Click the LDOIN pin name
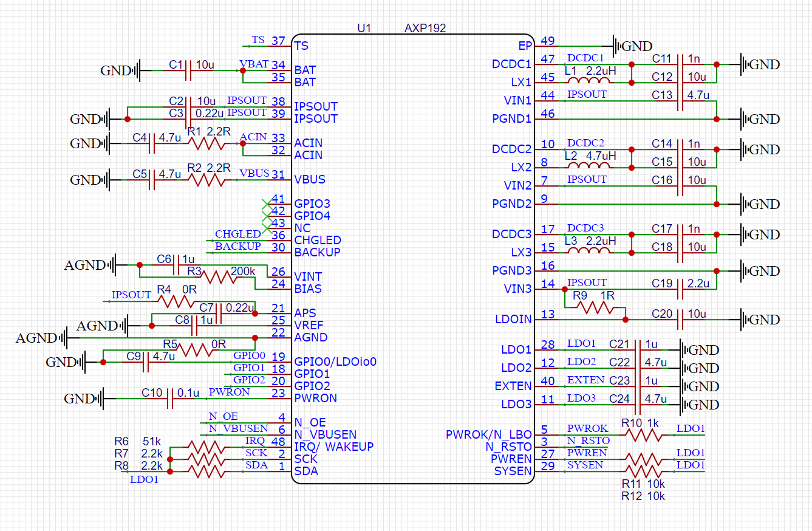The height and width of the screenshot is (531, 812). (514, 320)
